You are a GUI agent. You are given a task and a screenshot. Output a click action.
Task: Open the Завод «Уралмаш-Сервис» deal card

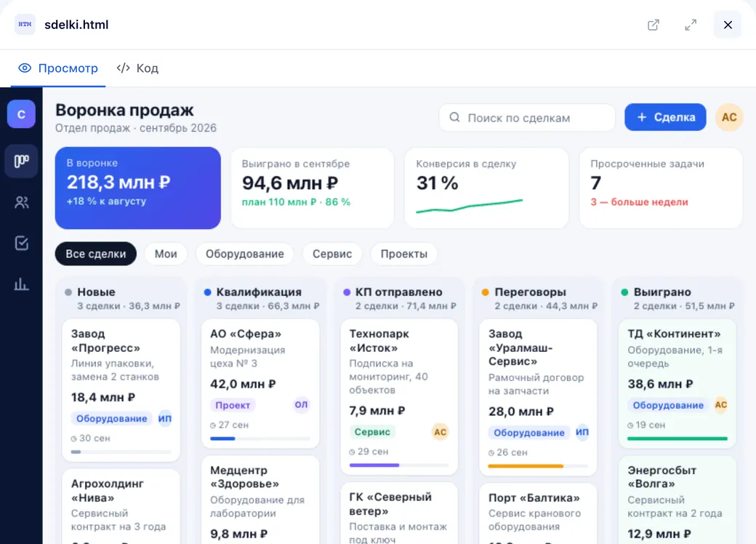tap(538, 397)
